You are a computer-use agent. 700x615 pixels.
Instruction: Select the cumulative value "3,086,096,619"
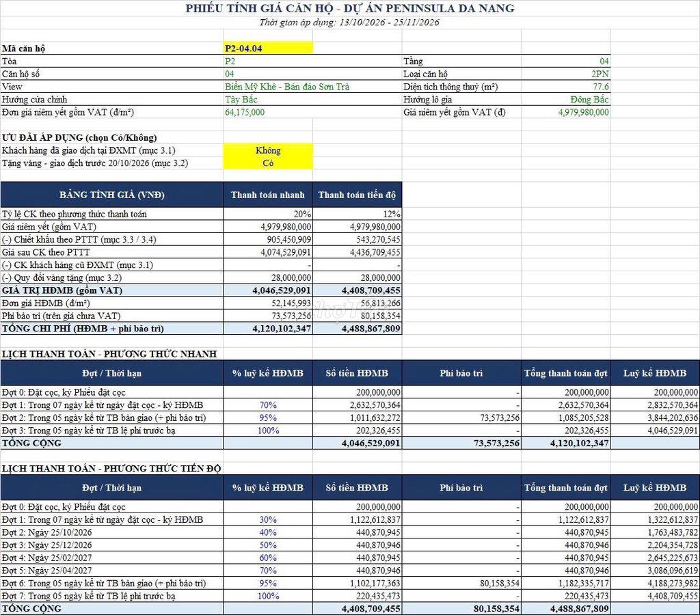point(673,571)
